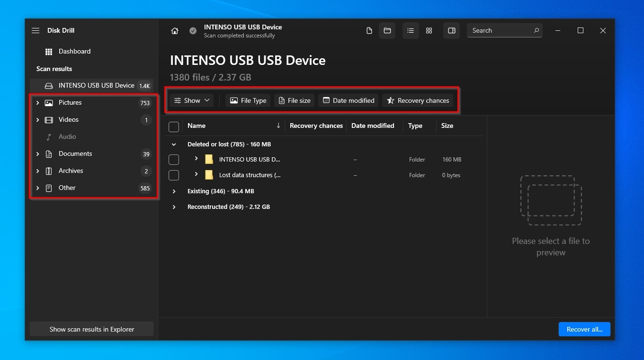Tick the select-all checkbox in header

[174, 126]
